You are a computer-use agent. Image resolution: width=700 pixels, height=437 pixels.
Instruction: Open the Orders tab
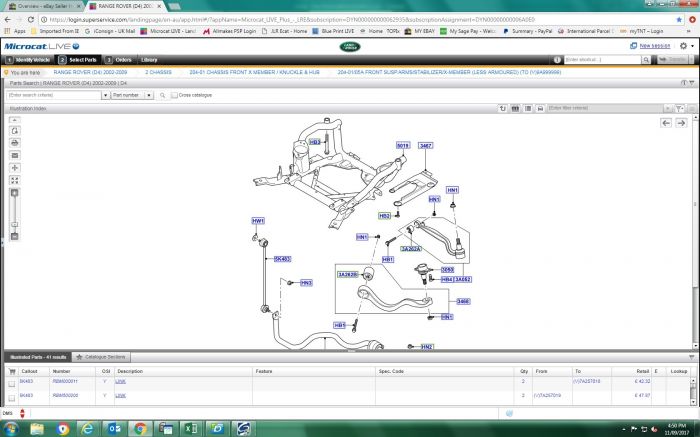click(x=118, y=60)
